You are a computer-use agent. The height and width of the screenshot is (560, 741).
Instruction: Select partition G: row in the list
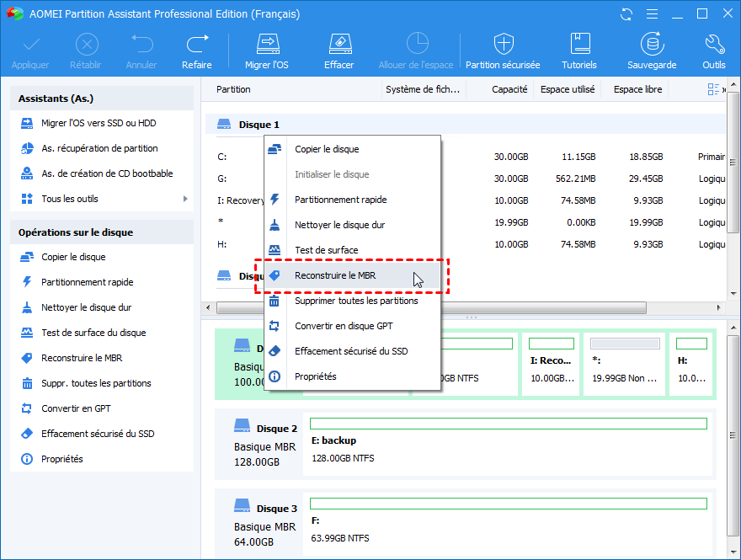(x=221, y=179)
